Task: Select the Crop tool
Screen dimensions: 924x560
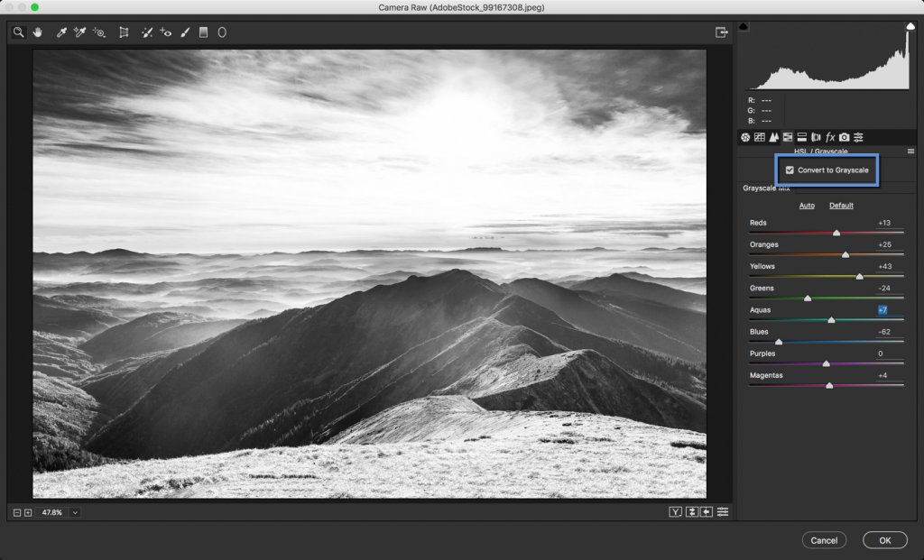Action: click(x=124, y=32)
